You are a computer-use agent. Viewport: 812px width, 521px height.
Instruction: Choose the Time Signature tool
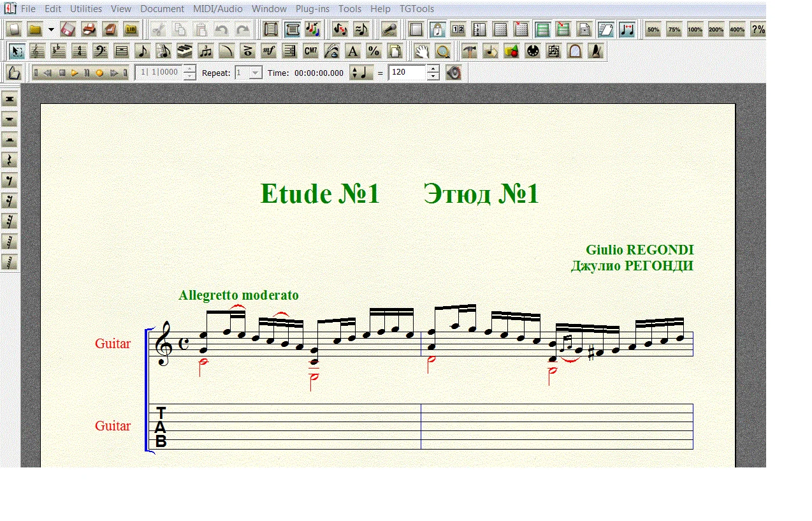tap(79, 51)
